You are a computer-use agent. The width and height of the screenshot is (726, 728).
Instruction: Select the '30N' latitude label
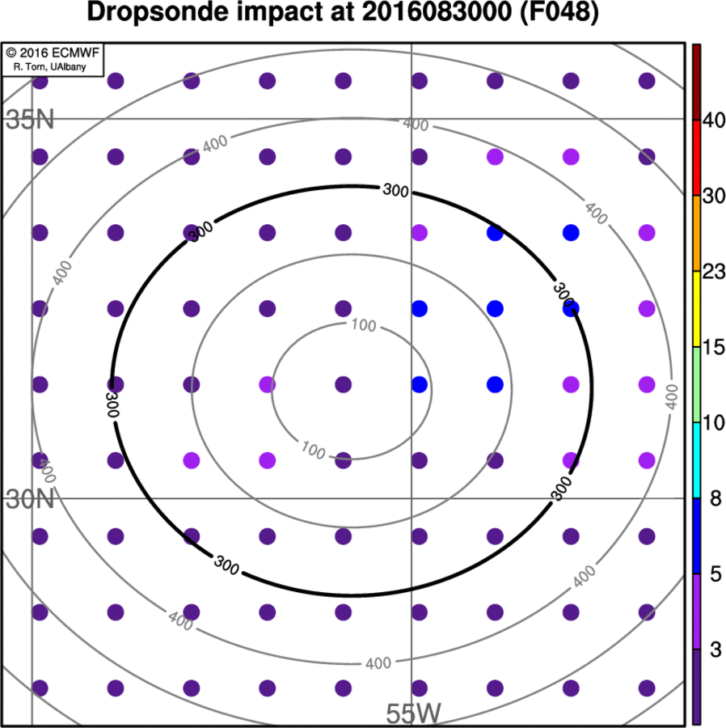coord(30,500)
